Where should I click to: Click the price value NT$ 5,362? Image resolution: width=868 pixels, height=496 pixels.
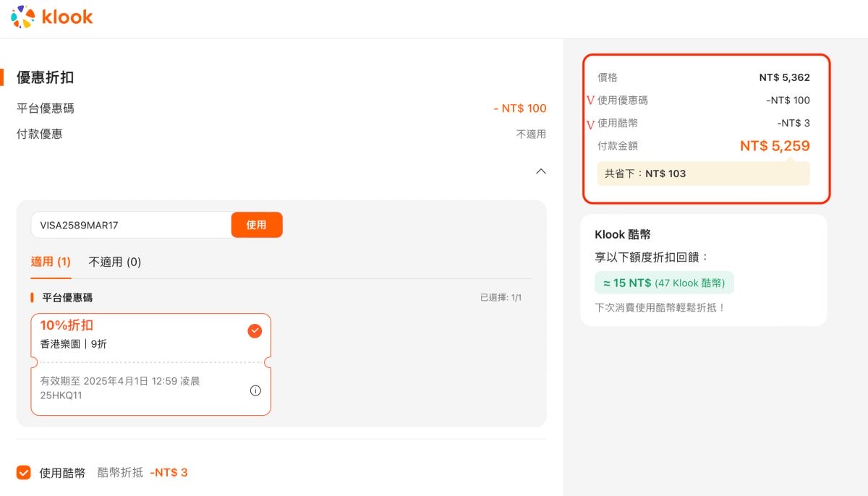(785, 77)
